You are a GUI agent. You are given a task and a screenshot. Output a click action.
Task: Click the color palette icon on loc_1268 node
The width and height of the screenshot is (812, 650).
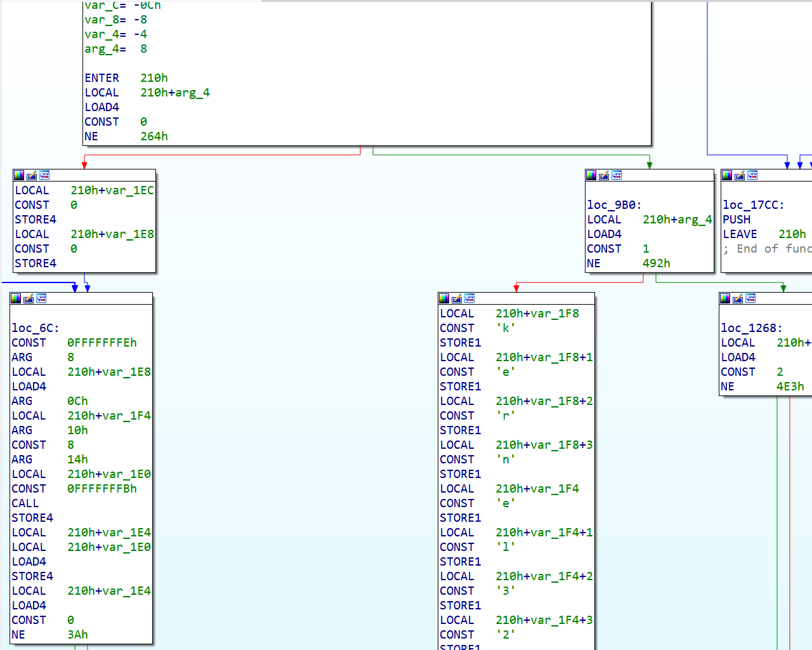click(725, 298)
